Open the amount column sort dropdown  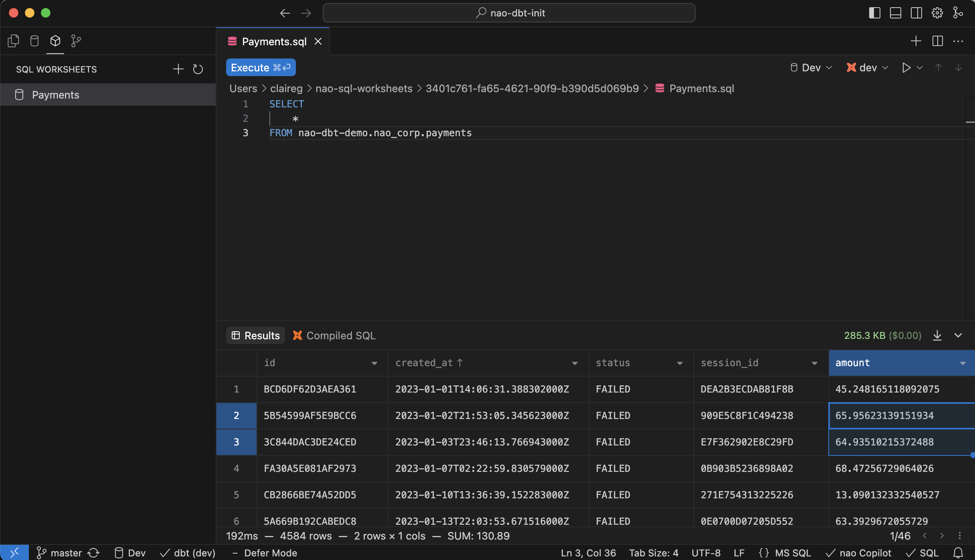click(x=963, y=363)
